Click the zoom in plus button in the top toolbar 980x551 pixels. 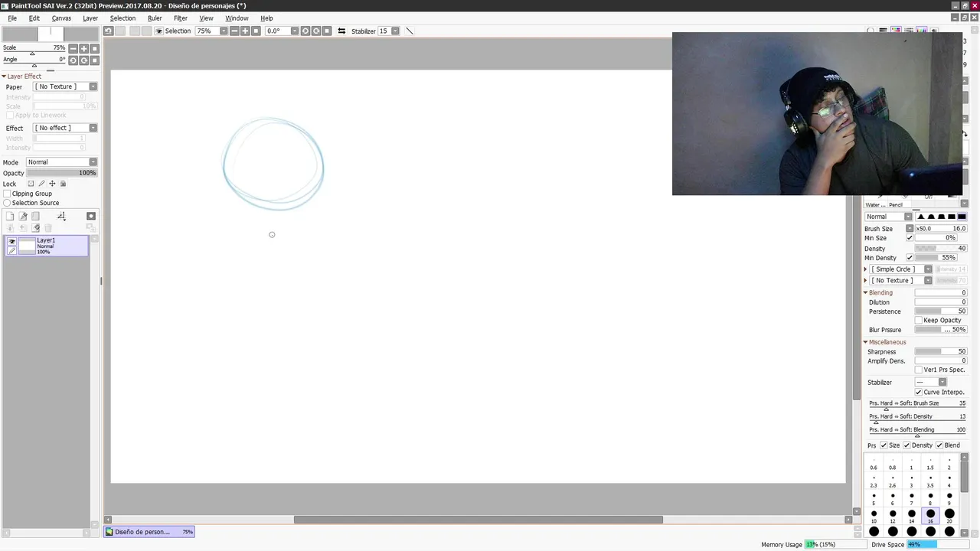pyautogui.click(x=245, y=31)
